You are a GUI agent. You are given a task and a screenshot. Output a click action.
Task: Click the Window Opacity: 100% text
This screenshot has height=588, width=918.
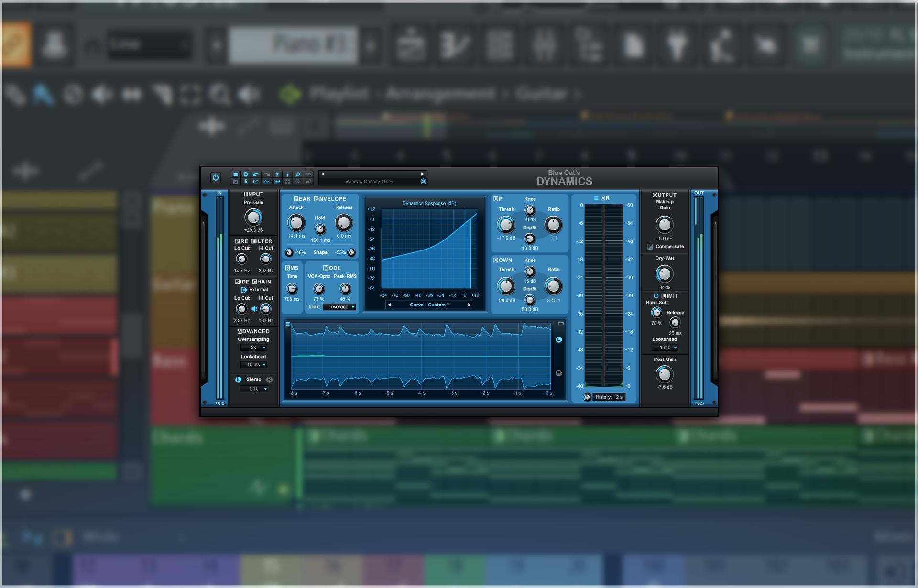point(369,182)
